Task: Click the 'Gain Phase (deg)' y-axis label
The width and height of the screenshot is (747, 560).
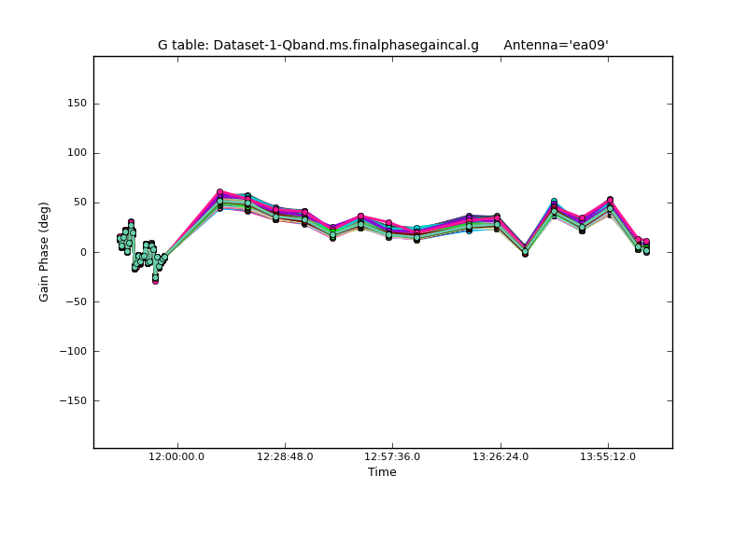Action: 44,251
